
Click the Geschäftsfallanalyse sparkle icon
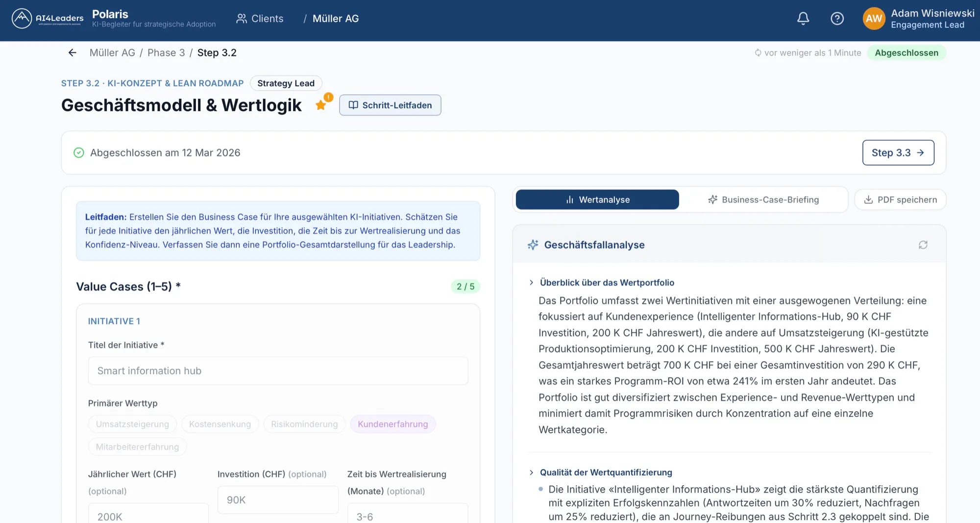(x=533, y=245)
